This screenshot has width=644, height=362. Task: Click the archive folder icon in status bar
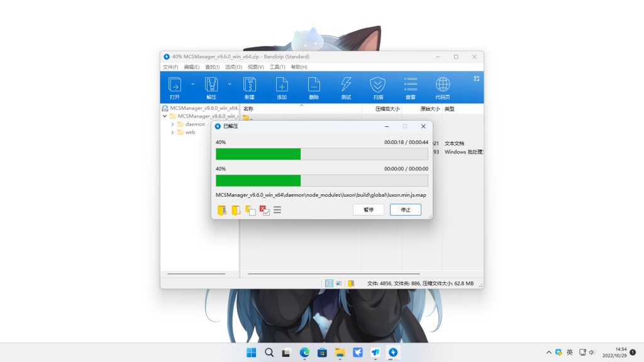tap(351, 283)
